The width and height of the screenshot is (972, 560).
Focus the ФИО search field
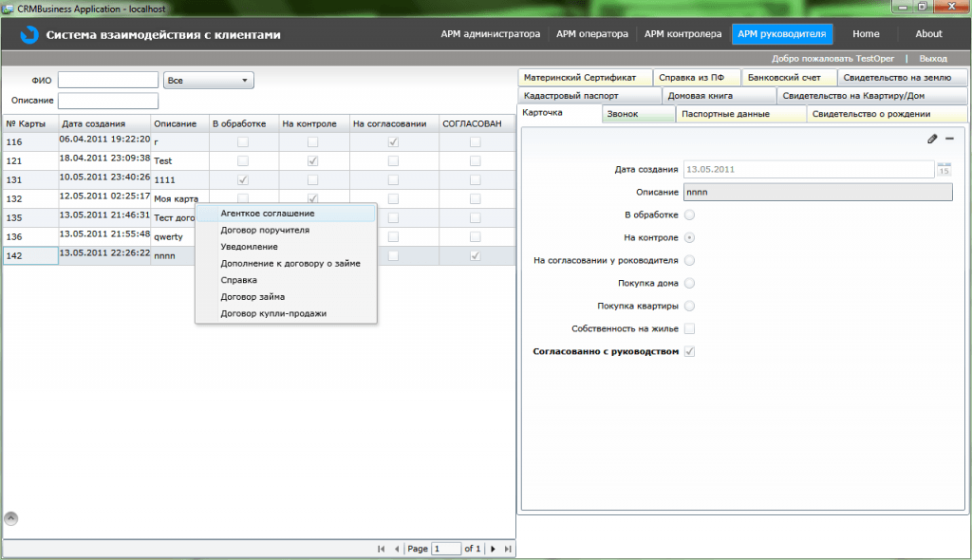tap(108, 80)
